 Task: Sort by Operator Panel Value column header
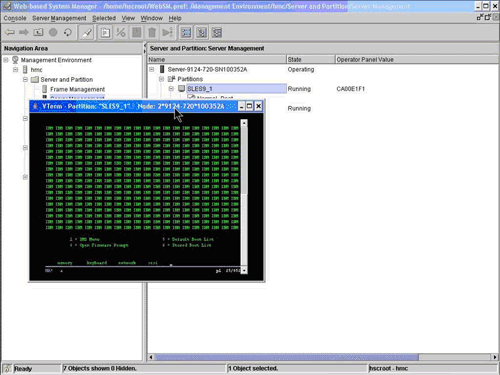point(417,59)
